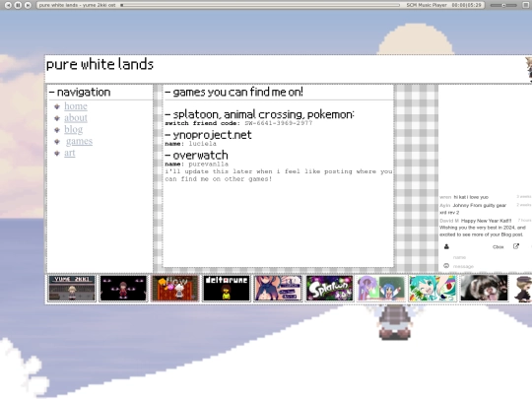Viewport: 532px width, 399px height.
Task: Open the blog navigation link
Action: coord(73,129)
